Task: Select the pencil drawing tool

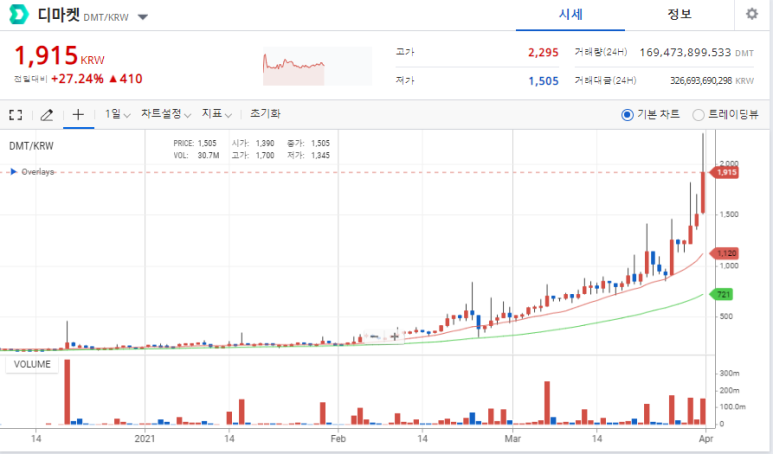Action: click(x=47, y=115)
